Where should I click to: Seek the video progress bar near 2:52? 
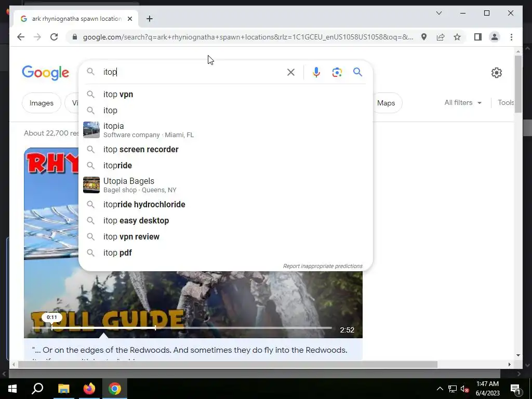click(x=331, y=328)
